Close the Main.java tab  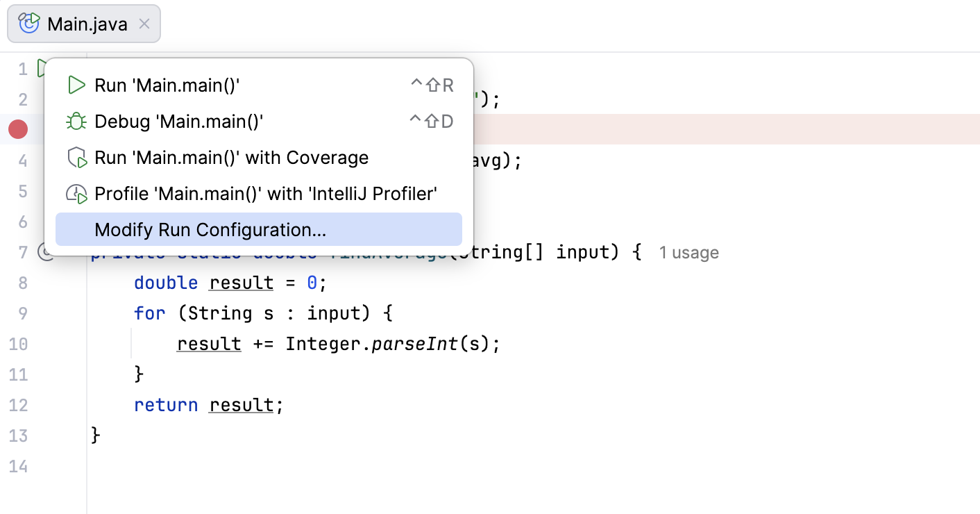click(144, 24)
